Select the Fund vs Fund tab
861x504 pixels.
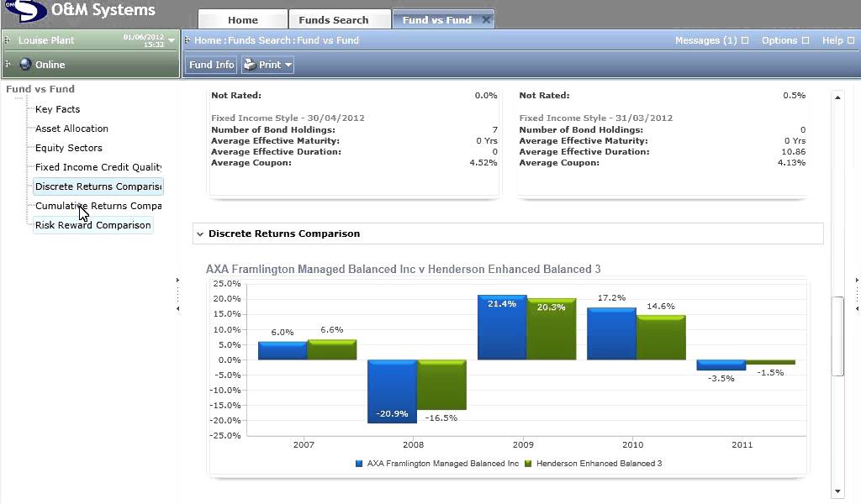436,20
